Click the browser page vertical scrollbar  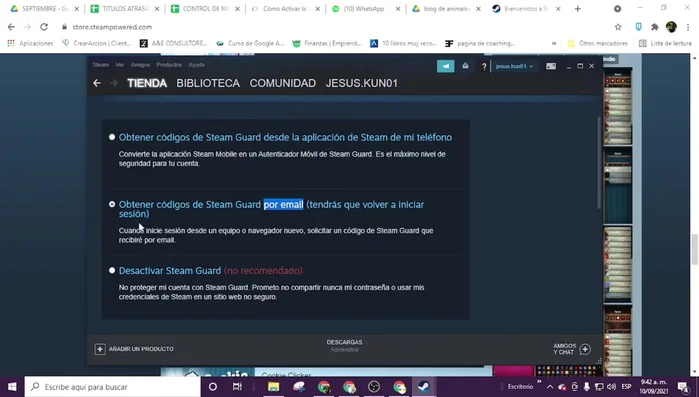[695, 249]
